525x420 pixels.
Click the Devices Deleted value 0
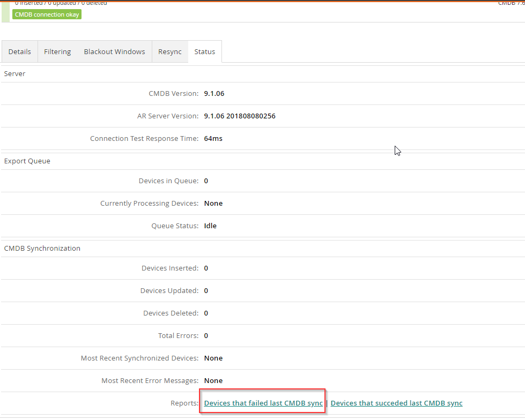[206, 313]
